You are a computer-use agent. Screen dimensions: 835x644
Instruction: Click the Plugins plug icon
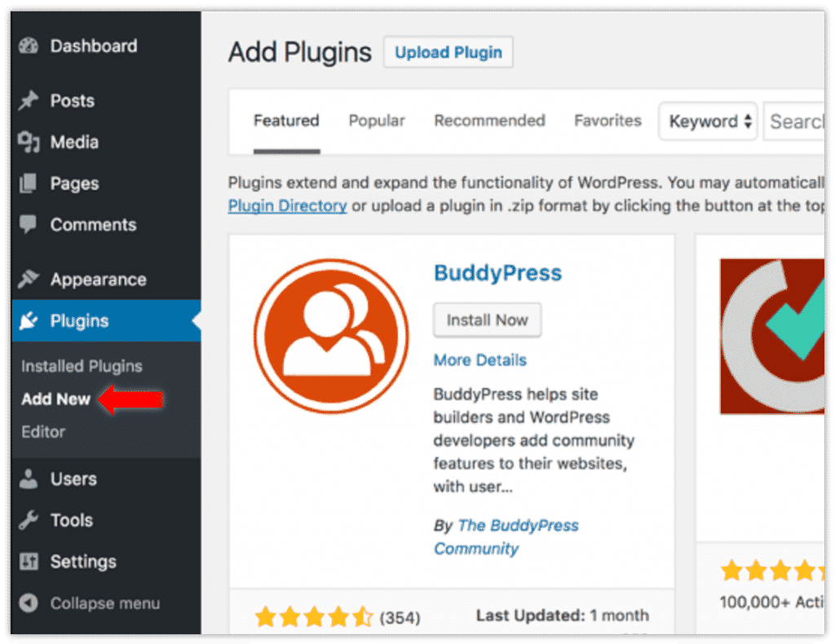(29, 320)
